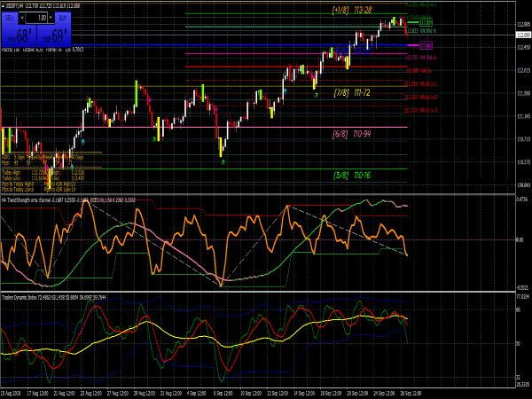Select the 112.833 Wk Mid Hi label
The width and height of the screenshot is (532, 399).
421,31
